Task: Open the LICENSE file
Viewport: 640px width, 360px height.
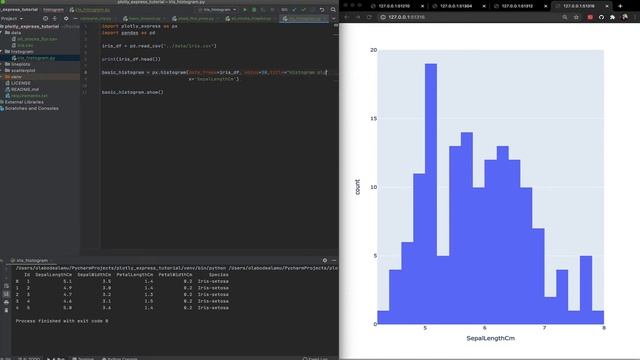Action: [x=20, y=83]
